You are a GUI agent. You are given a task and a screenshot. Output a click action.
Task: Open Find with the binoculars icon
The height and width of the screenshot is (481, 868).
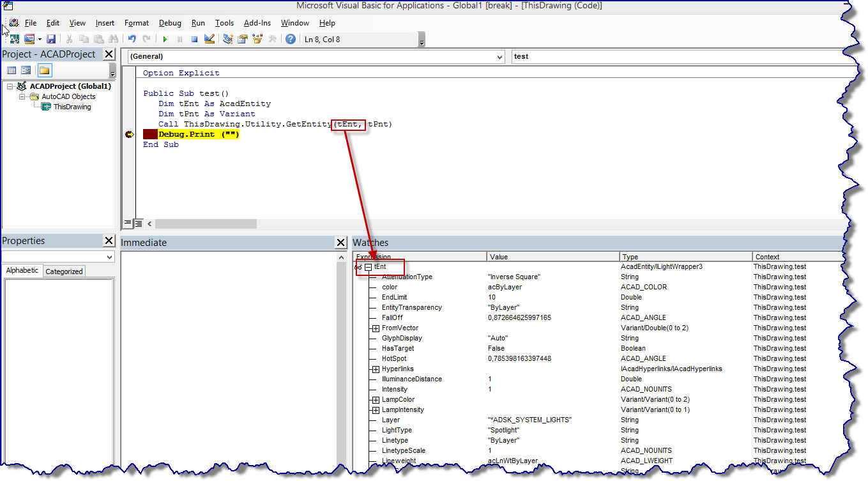[113, 39]
